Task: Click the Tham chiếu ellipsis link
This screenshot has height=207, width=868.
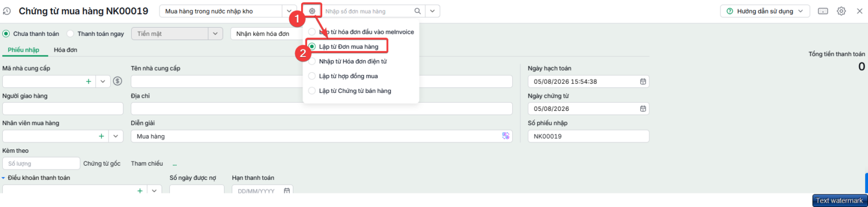Action: click(175, 164)
